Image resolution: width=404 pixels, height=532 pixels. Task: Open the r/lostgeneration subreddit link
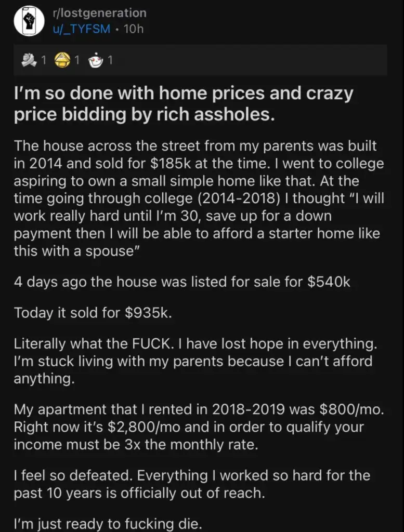point(99,12)
